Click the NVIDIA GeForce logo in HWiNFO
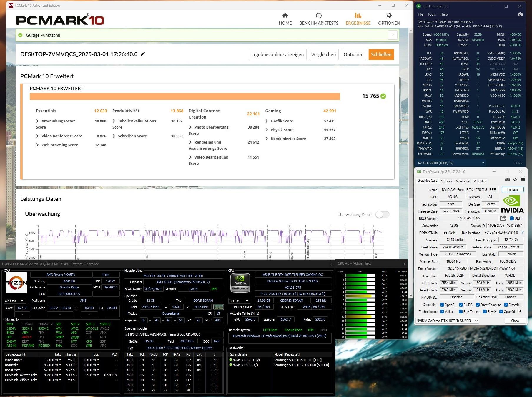This screenshot has height=397, width=532. point(240,283)
